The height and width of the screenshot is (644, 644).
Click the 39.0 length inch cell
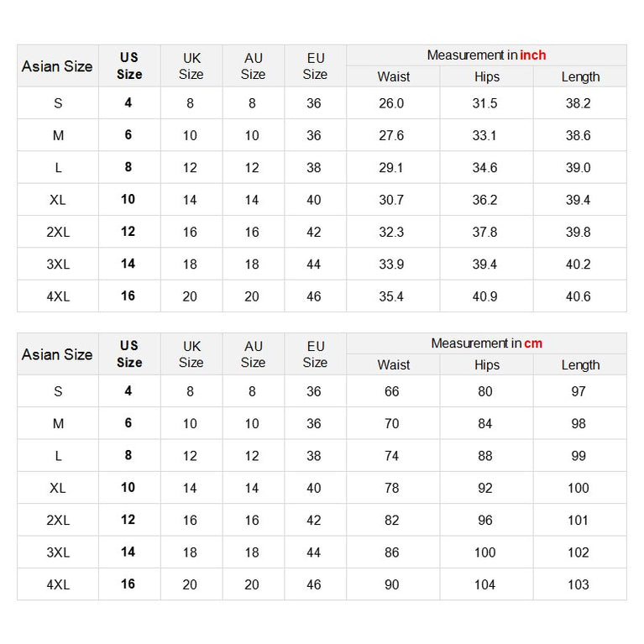pyautogui.click(x=578, y=168)
